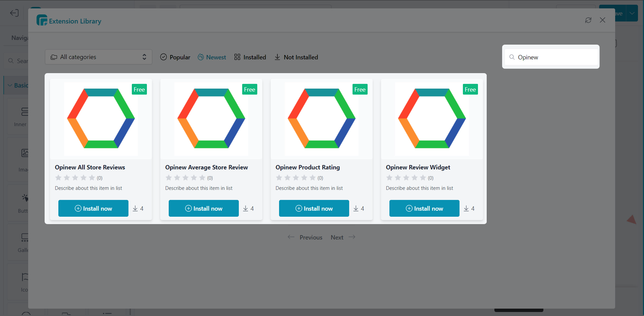Click Free badge on Opinew Average Store Review
Screen dimensions: 644x316
point(250,89)
